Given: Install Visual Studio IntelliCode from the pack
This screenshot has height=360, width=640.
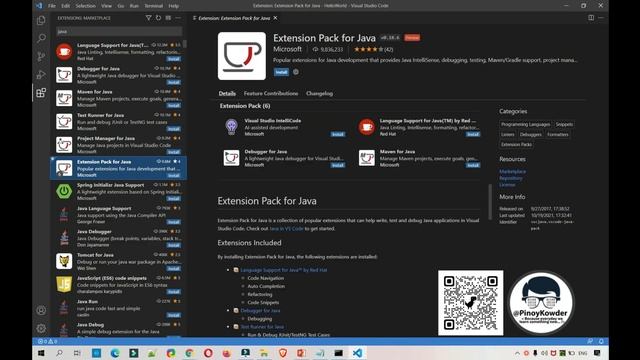Looking at the screenshot, I should [338, 134].
